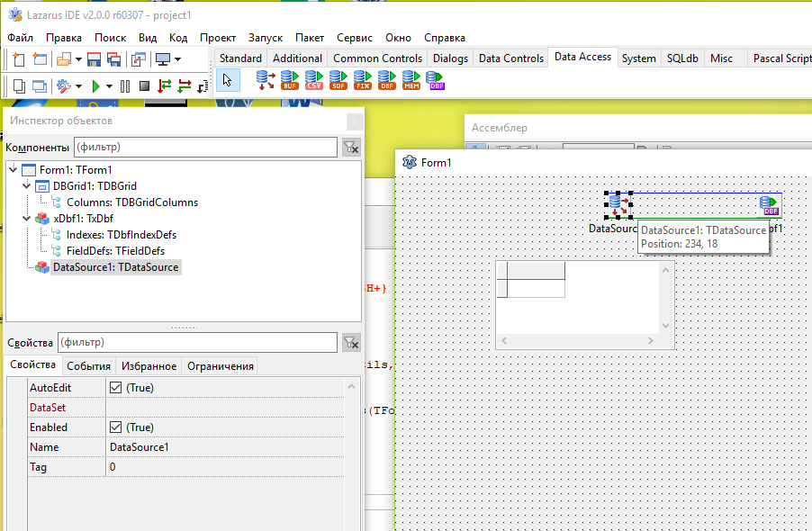Clear the Components filter via funnel icon
The height and width of the screenshot is (531, 812).
click(351, 148)
